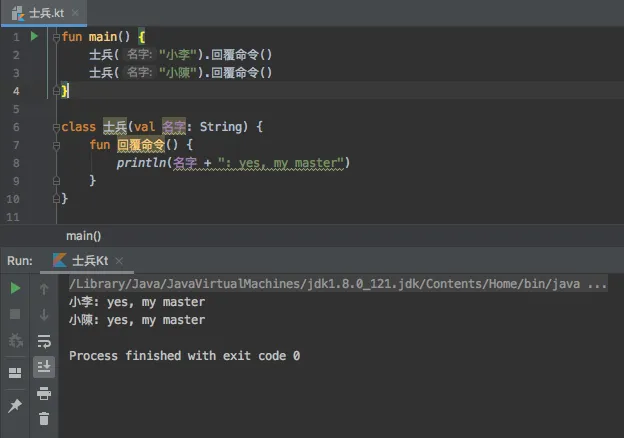Screen dimensions: 624x438
Task: Click the 回覆命令 function name on line 7
Action: click(141, 145)
